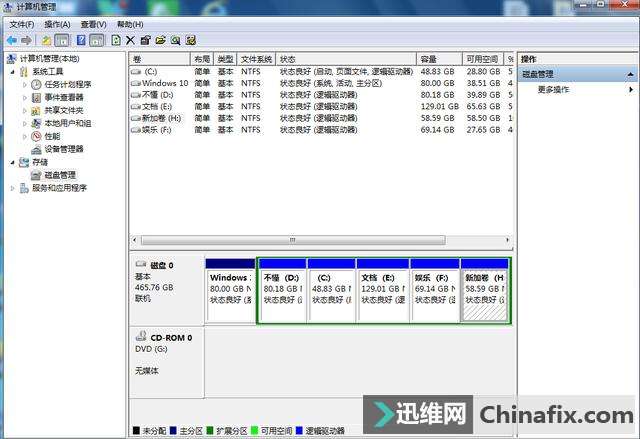Viewport: 640px width, 439px height.
Task: Collapse 磁盘管理 section in actions pane
Action: click(x=630, y=74)
